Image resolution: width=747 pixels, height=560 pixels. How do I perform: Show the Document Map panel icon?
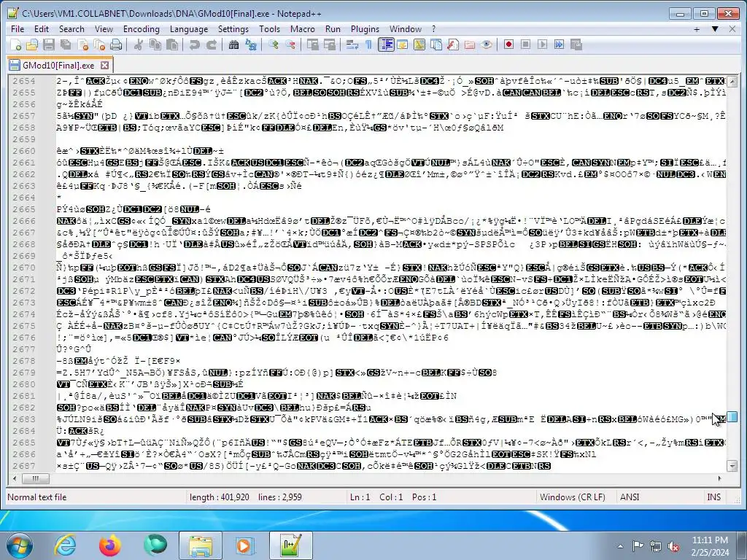419,44
